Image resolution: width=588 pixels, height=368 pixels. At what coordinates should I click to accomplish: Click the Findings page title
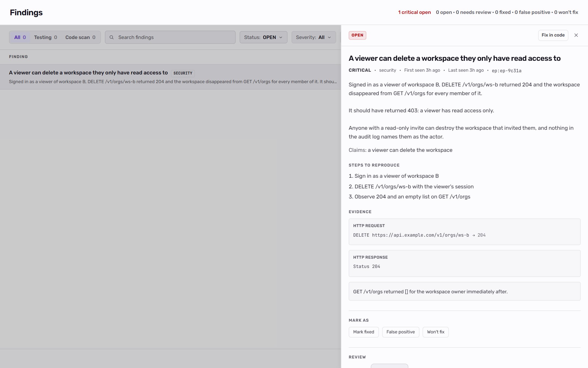(x=26, y=13)
